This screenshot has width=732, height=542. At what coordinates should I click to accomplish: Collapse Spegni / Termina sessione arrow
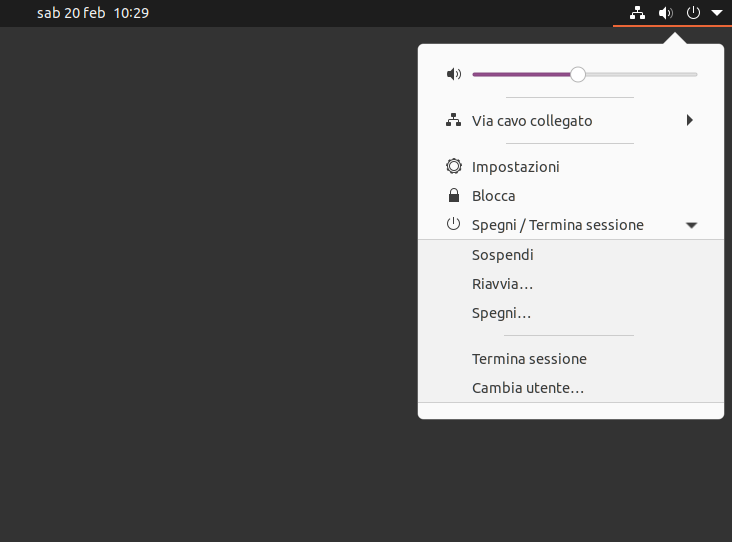pos(691,225)
